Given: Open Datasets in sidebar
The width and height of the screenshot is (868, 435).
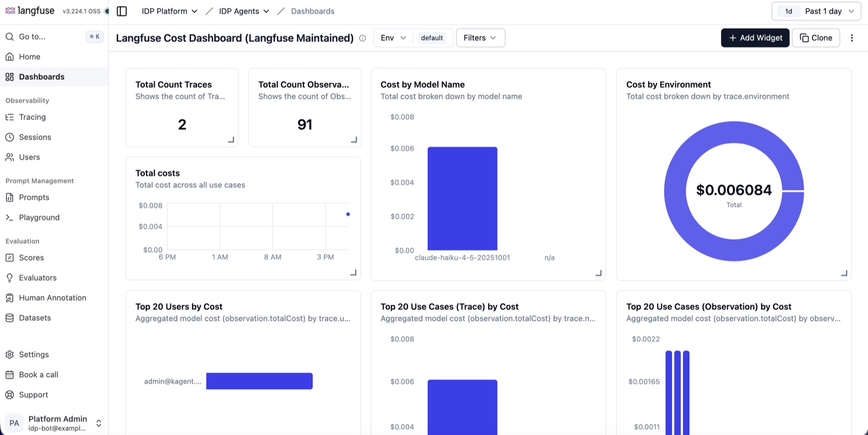Looking at the screenshot, I should (x=54, y=318).
